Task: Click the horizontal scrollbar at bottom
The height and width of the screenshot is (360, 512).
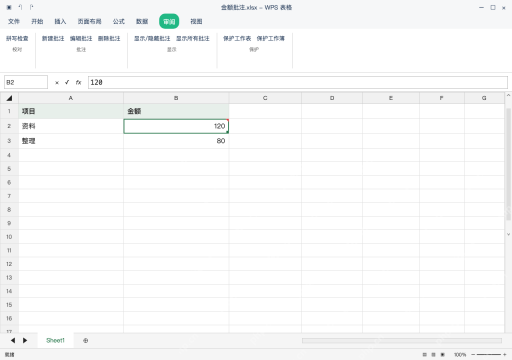Action: coord(402,340)
